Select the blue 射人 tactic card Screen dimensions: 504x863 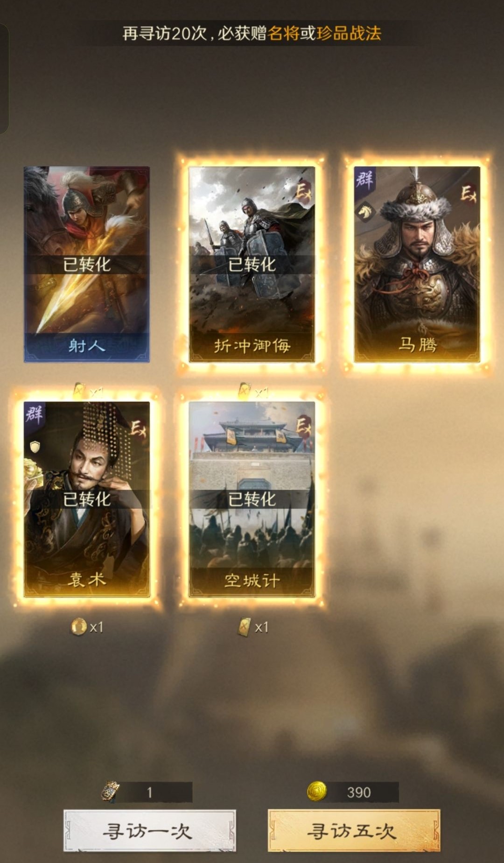[x=87, y=264]
